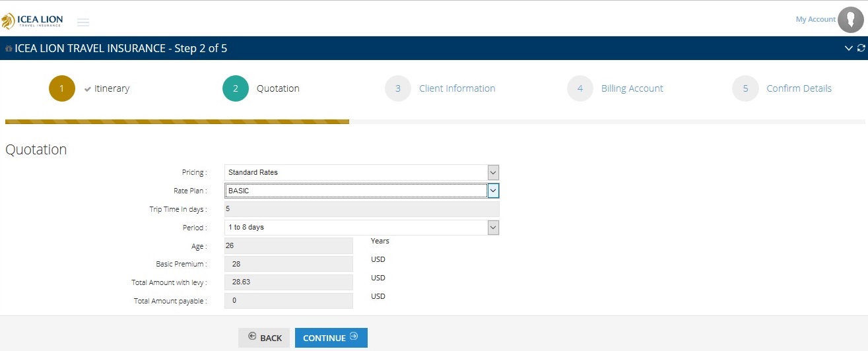
Task: Click the ICEA LION logo
Action: (x=32, y=21)
